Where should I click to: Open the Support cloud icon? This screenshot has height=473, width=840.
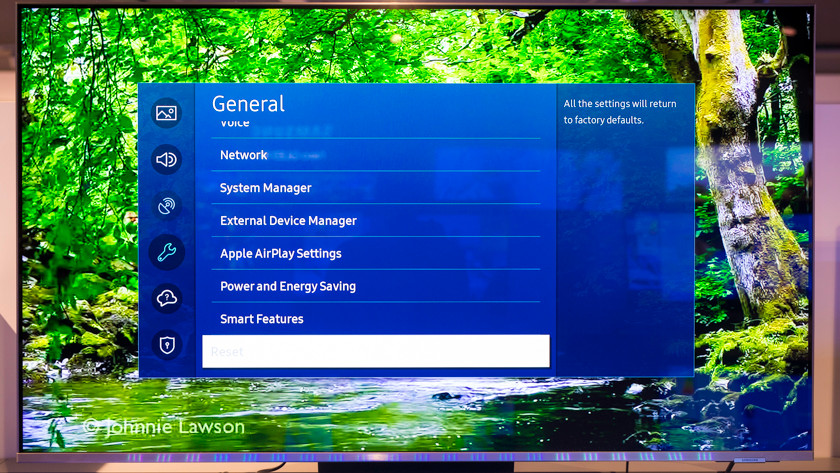click(166, 298)
